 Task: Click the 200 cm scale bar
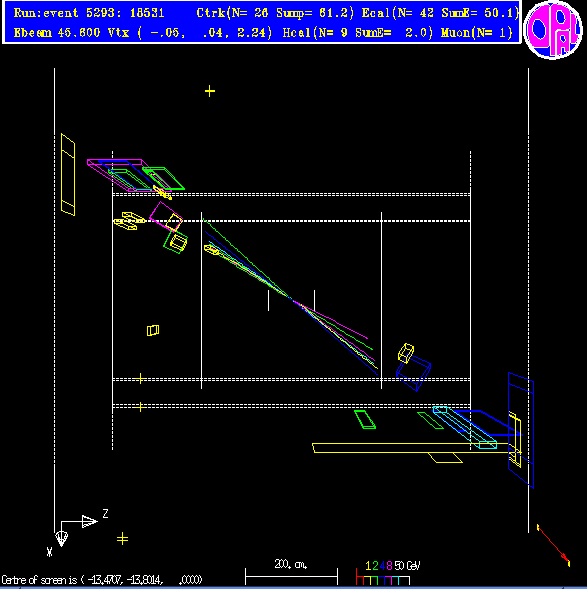coord(291,572)
